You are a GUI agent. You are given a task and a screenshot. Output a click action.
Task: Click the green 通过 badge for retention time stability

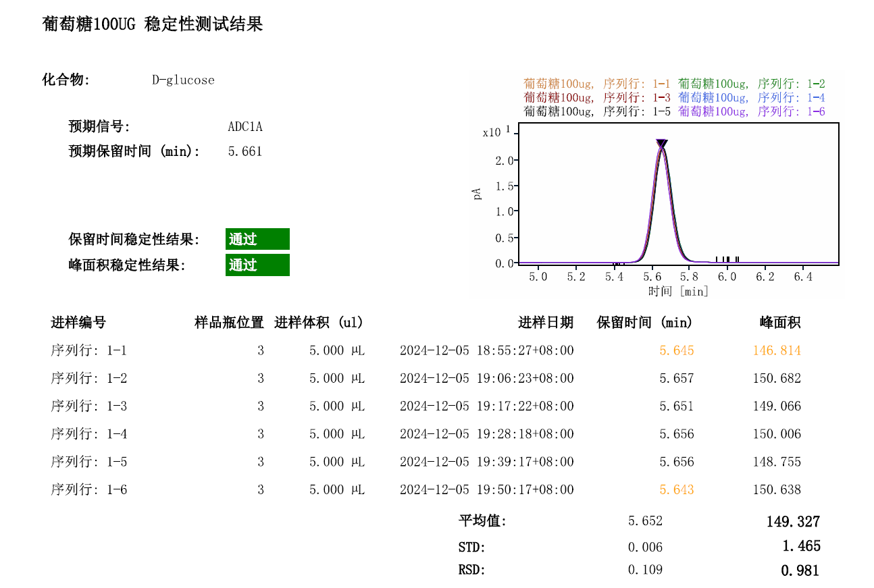[257, 239]
